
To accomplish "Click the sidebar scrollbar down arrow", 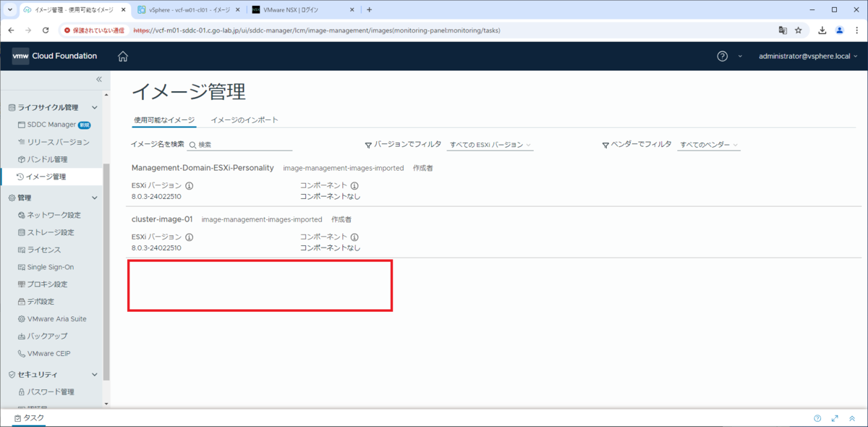I will [x=107, y=404].
